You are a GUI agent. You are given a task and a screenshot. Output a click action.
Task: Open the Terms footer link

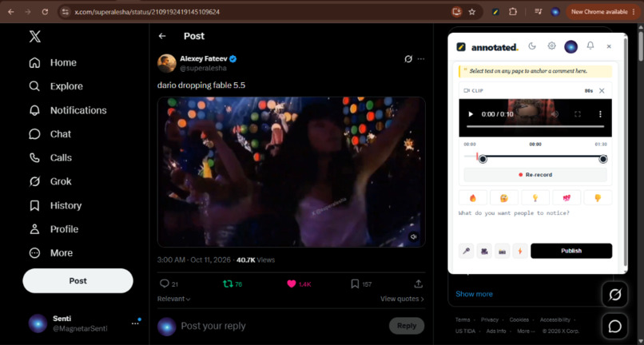tap(463, 319)
